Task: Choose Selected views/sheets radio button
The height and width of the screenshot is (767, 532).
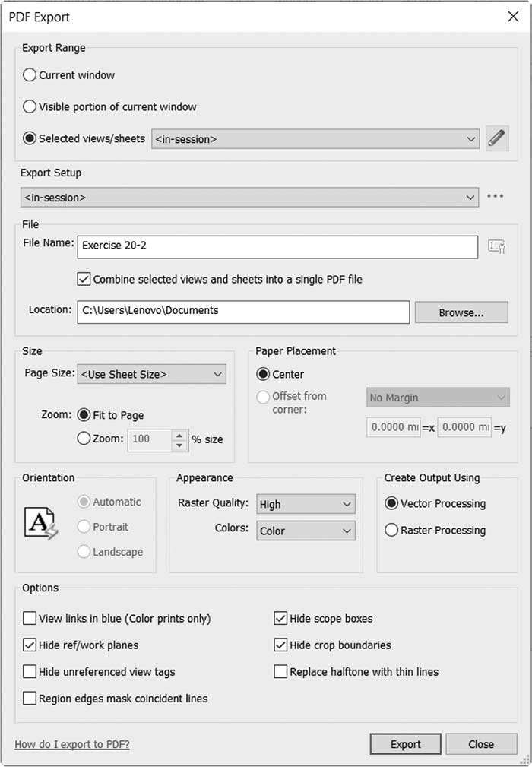Action: point(30,138)
